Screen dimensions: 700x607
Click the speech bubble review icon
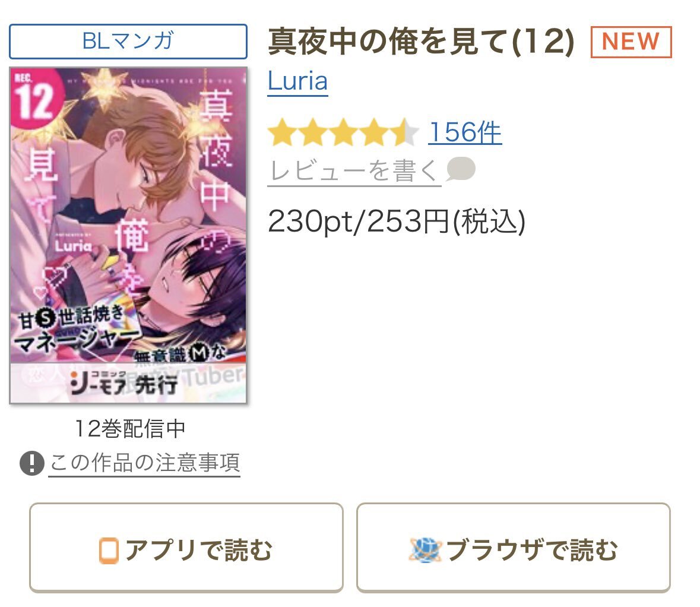tap(460, 169)
